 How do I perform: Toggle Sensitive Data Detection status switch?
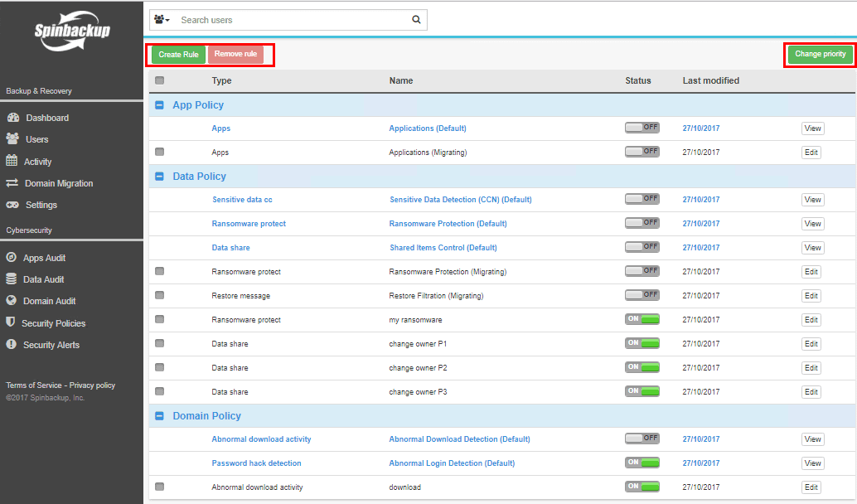(642, 199)
